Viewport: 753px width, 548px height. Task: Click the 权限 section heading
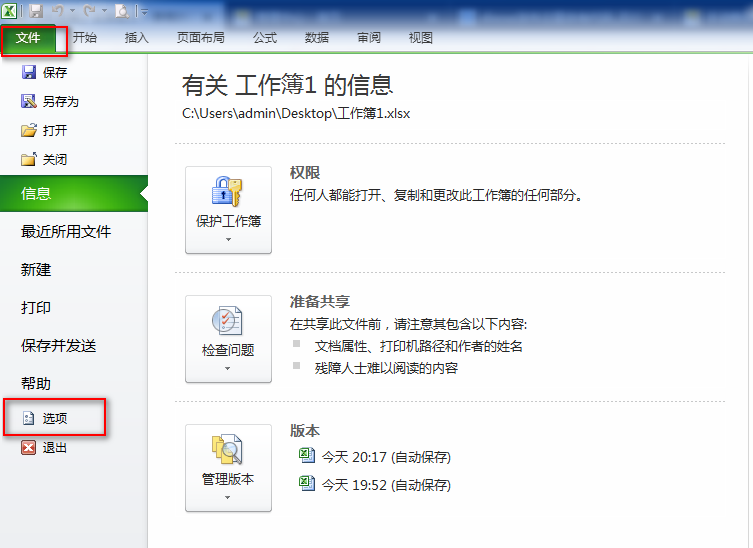[305, 173]
